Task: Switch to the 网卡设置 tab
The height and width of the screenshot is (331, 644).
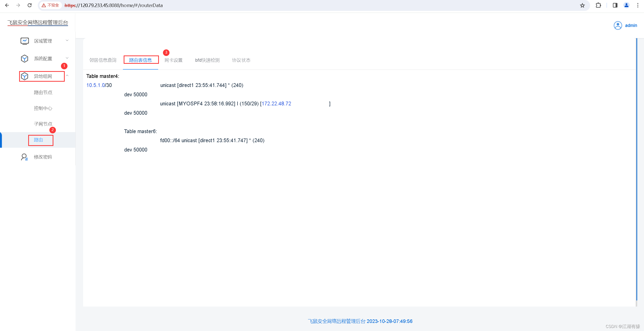Action: click(174, 60)
